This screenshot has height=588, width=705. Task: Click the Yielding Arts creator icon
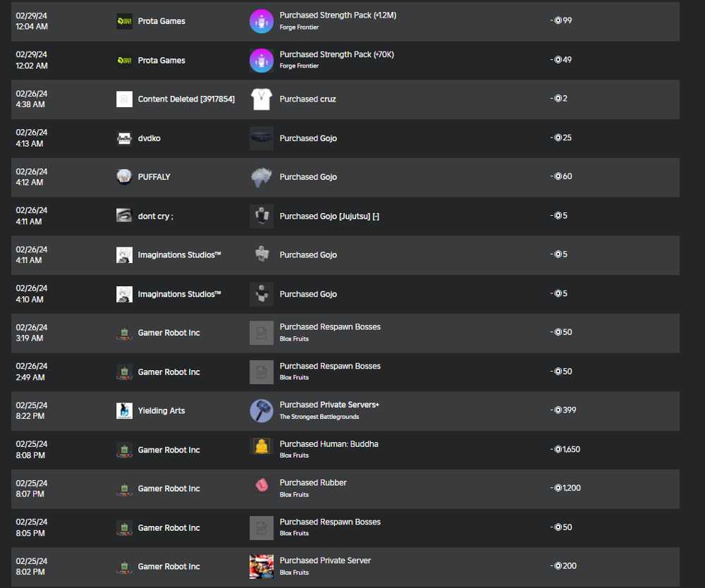(124, 410)
